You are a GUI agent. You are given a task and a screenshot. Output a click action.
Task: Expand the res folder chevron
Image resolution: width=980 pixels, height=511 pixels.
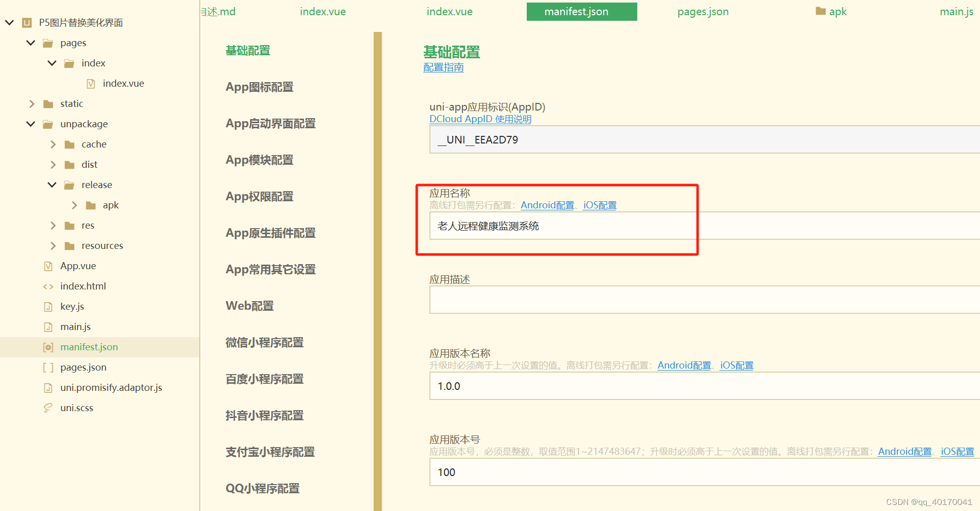point(53,226)
